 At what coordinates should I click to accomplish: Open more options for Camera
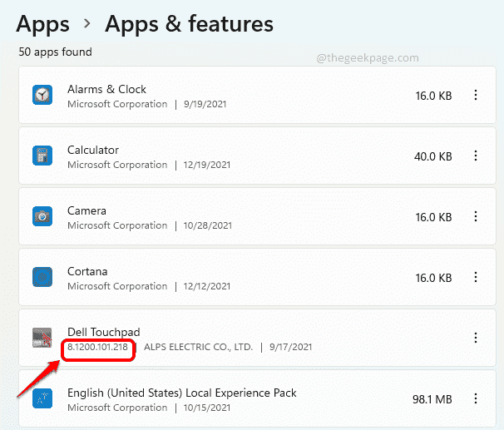[x=476, y=217]
